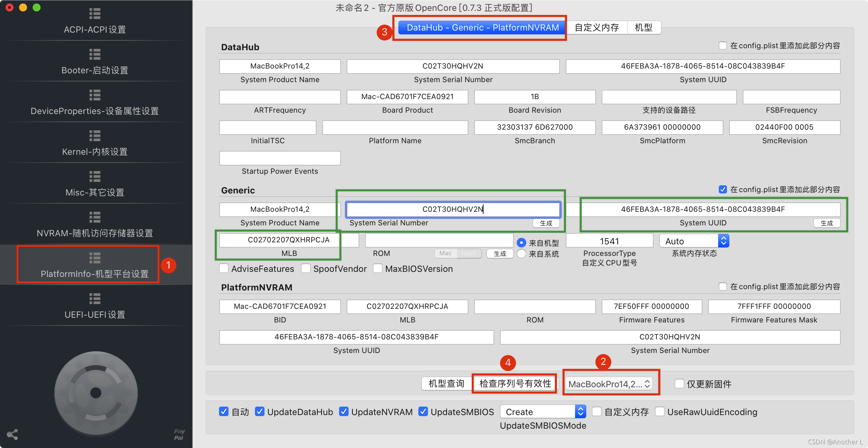Open UEFI-UEFI设置 section

[x=95, y=315]
